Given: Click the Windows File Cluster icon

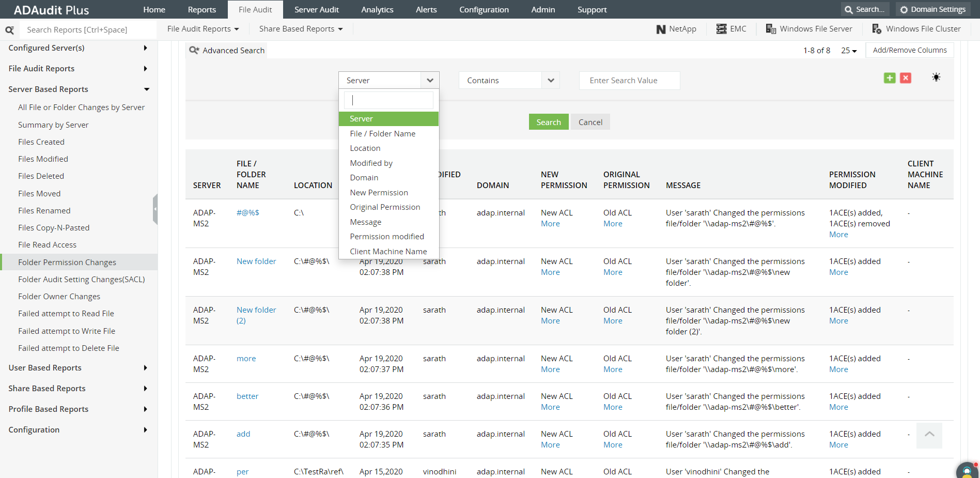Looking at the screenshot, I should (x=877, y=29).
